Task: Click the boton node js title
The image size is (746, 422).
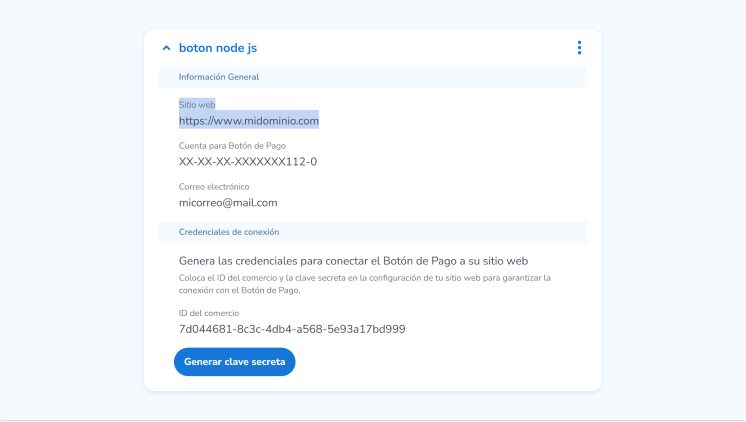Action: click(218, 48)
